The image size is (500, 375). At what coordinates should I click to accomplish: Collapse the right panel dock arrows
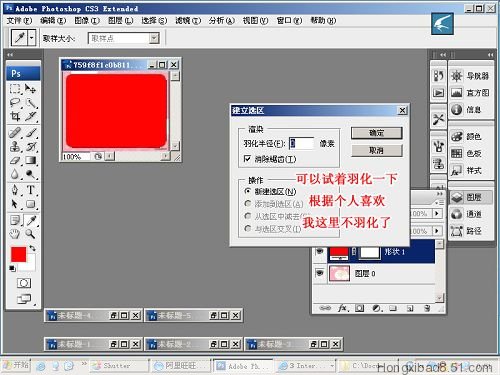[x=490, y=54]
